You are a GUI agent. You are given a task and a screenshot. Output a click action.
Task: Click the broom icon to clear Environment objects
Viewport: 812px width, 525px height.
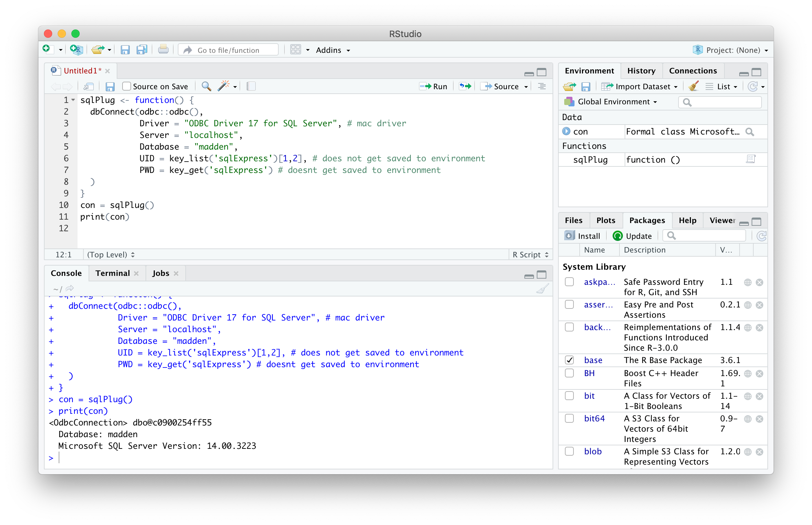[693, 86]
